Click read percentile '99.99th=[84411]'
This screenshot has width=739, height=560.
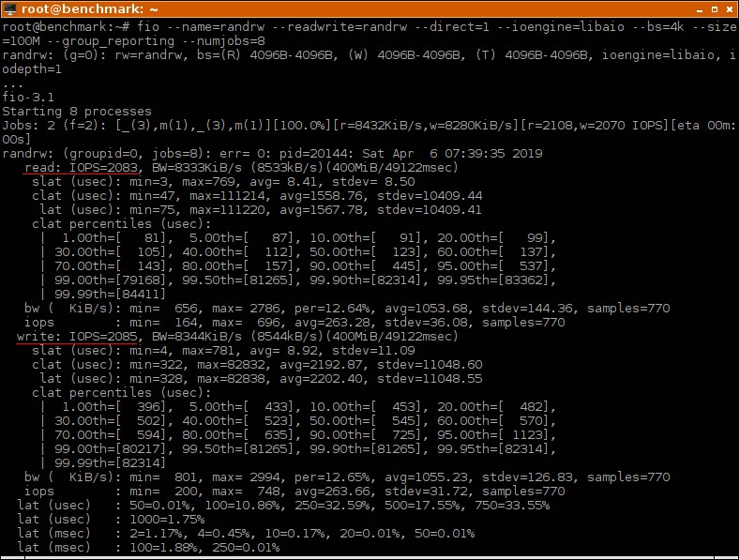110,295
